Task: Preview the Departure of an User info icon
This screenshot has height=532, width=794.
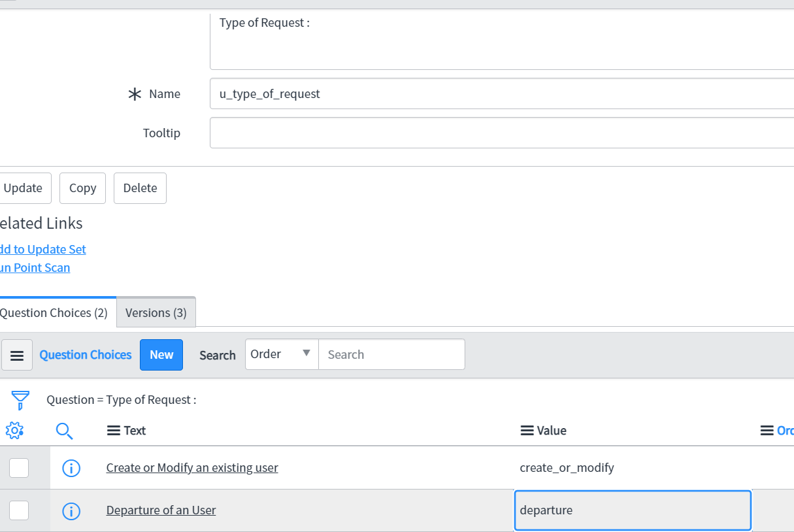Action: [x=71, y=510]
